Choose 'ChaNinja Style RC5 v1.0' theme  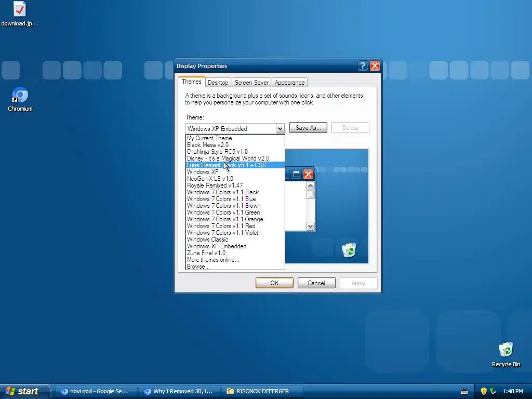(235, 152)
